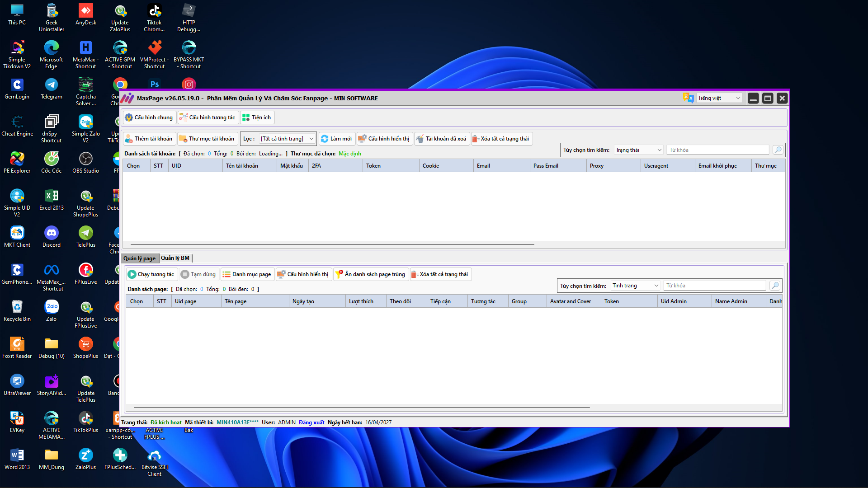This screenshot has width=868, height=488.
Task: Open Cấu hình chung settings
Action: click(x=149, y=117)
